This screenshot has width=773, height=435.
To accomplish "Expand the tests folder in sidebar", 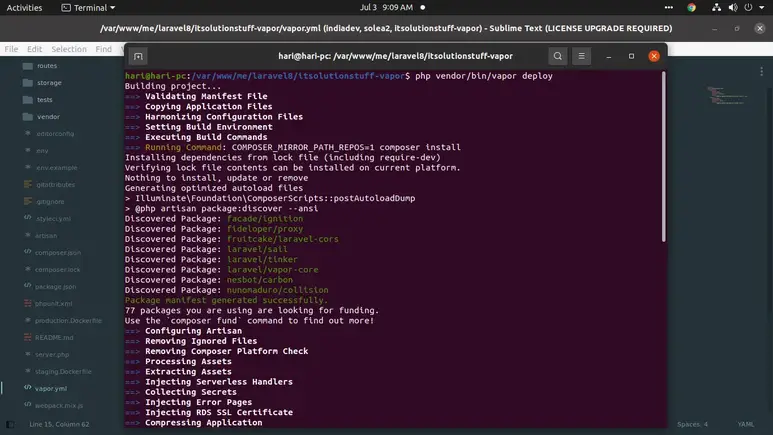I will (x=44, y=100).
